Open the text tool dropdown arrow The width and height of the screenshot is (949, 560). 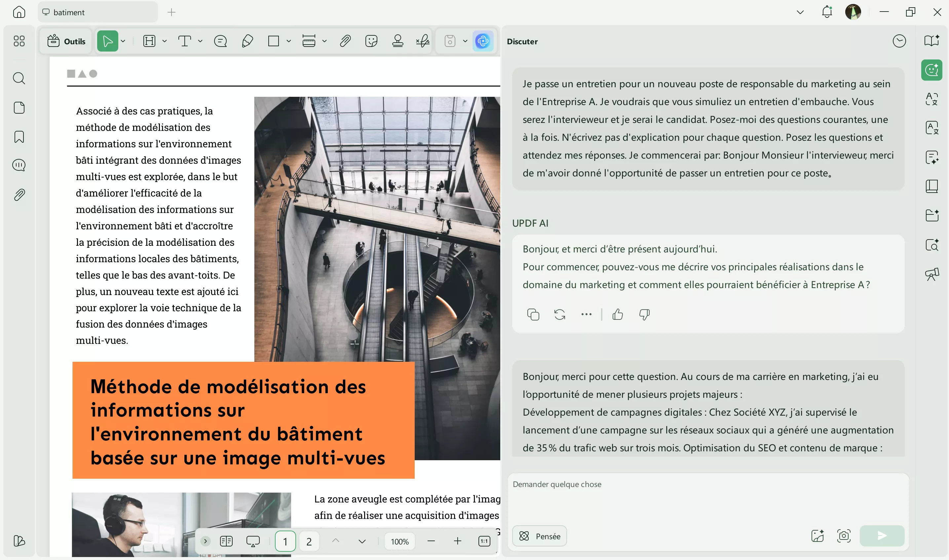(x=200, y=41)
